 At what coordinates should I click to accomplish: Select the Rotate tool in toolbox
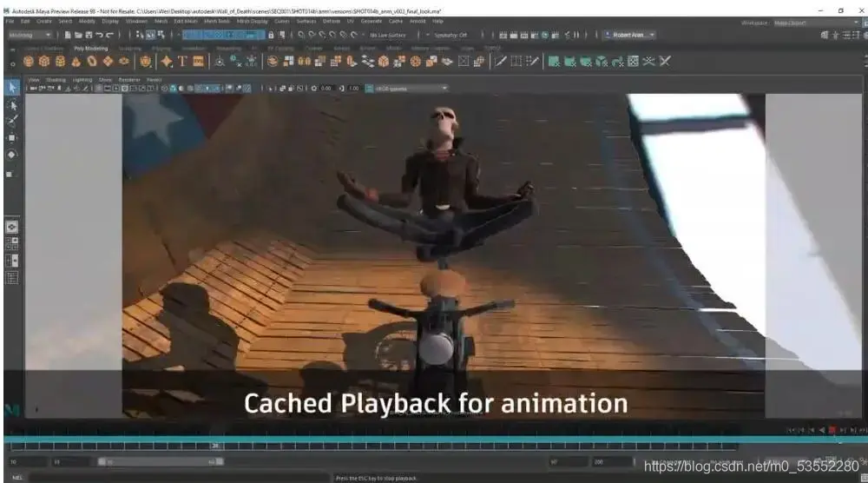(11, 155)
